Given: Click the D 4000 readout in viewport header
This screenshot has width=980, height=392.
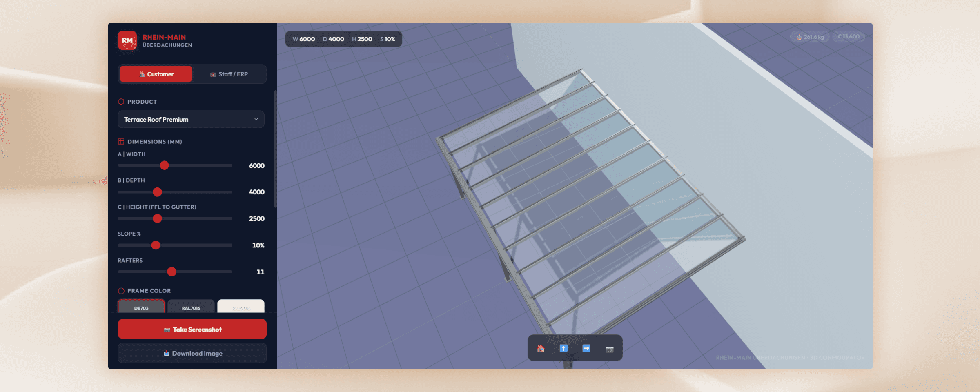Looking at the screenshot, I should [x=333, y=39].
